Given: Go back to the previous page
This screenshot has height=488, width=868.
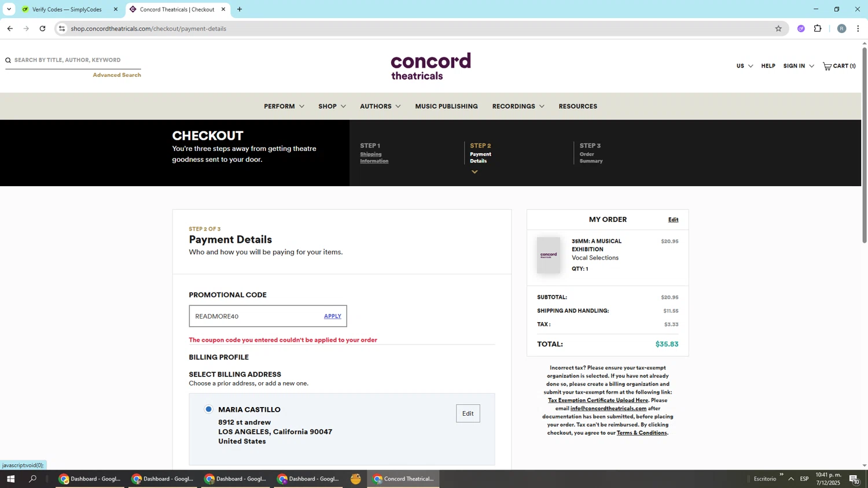Looking at the screenshot, I should [10, 28].
